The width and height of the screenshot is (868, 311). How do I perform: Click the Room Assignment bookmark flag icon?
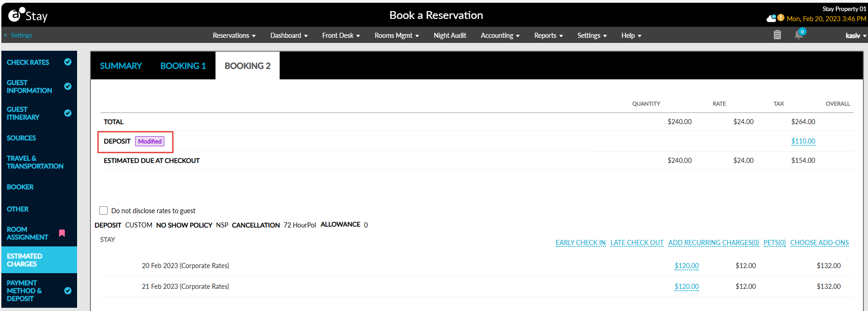62,233
